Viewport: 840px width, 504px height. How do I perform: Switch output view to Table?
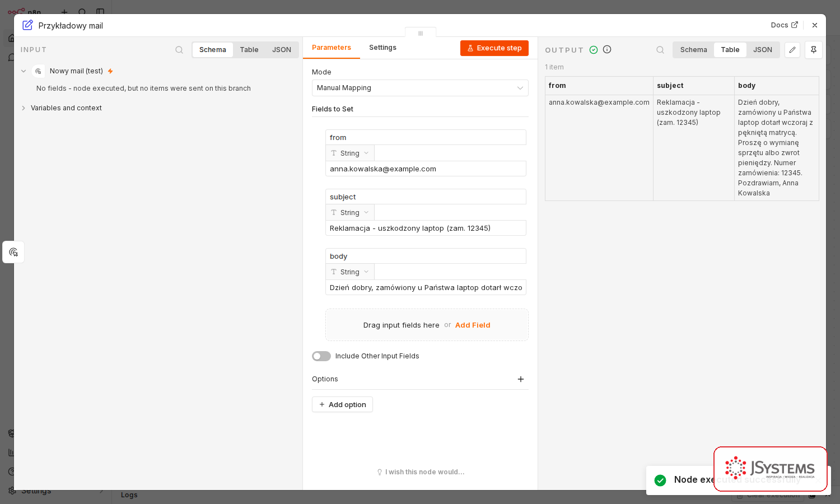click(730, 50)
